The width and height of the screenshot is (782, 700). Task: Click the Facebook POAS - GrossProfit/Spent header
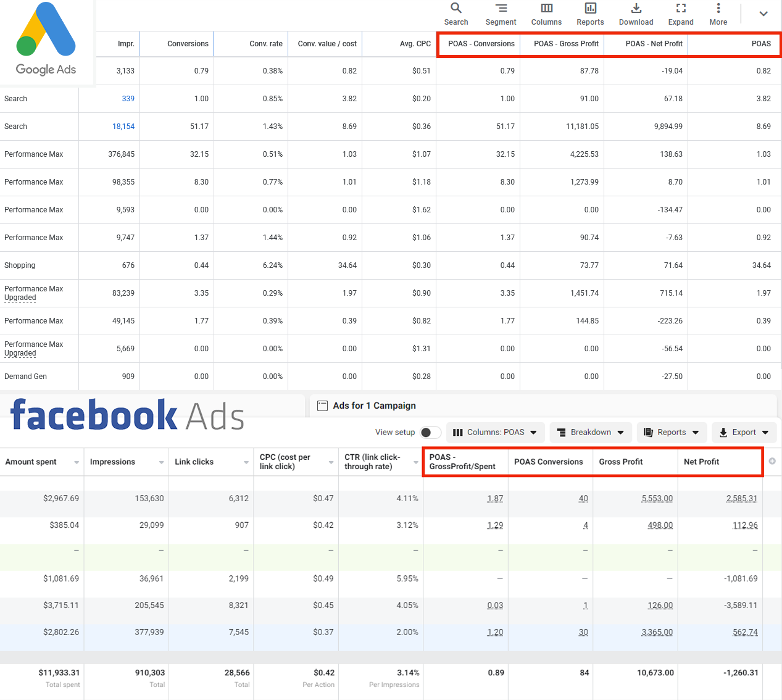pyautogui.click(x=462, y=462)
